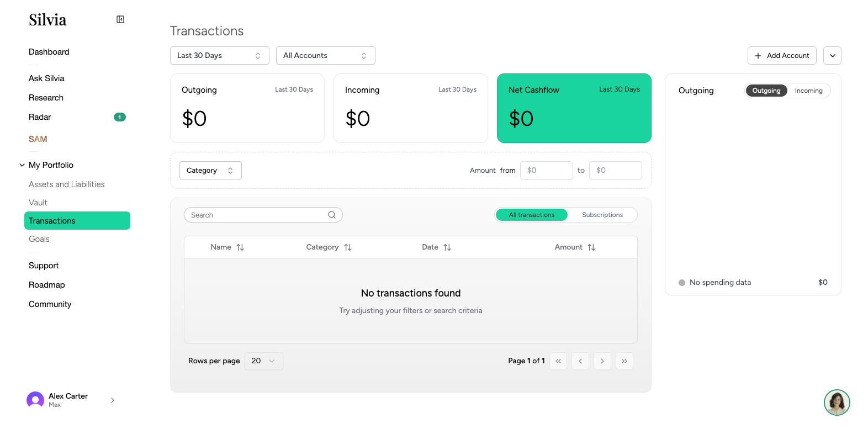Open the Last 30 Days period dropdown
This screenshot has height=429, width=868.
[220, 56]
